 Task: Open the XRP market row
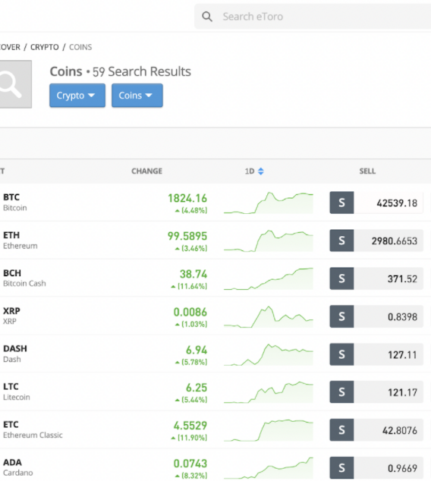(215, 316)
